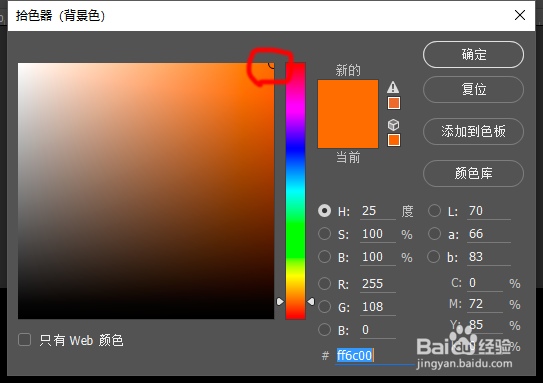Click the R value field showing 255
Image resolution: width=543 pixels, height=383 pixels.
378,284
